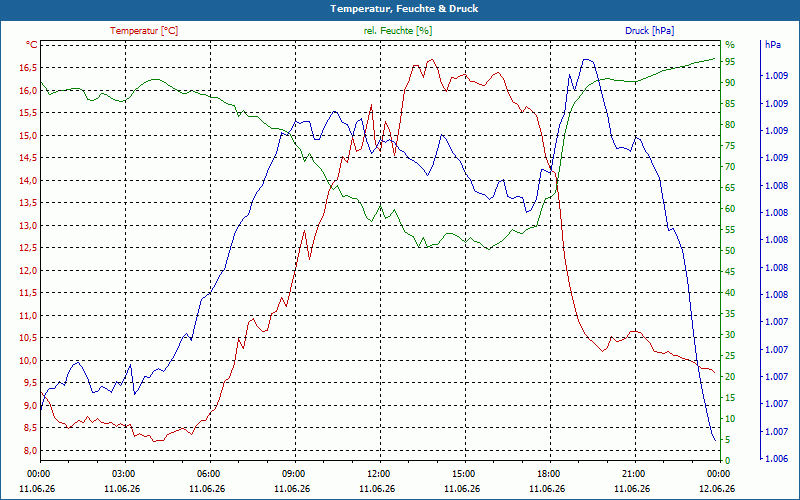This screenshot has height=500, width=800.
Task: Choose the green '55' humidity axis value
Action: (x=730, y=230)
